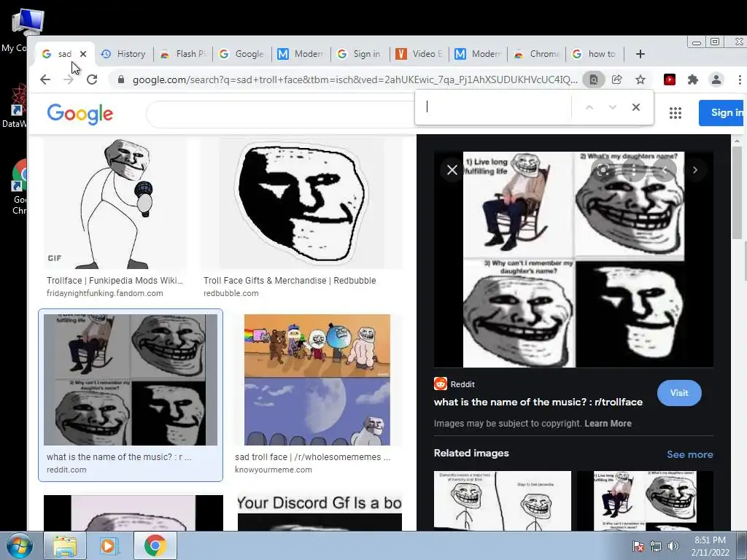
Task: Open the Windows Start menu
Action: click(18, 545)
